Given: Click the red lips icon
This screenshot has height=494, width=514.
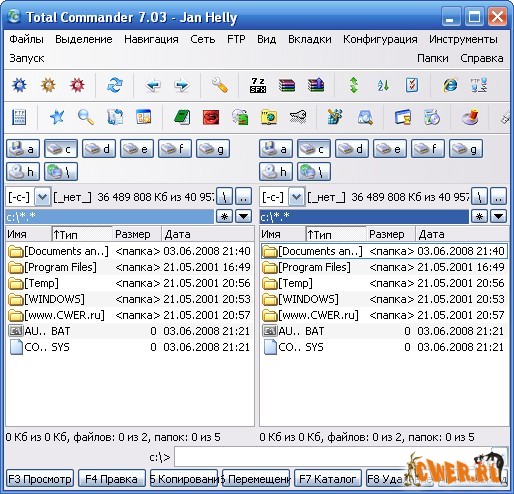Looking at the screenshot, I should (211, 117).
